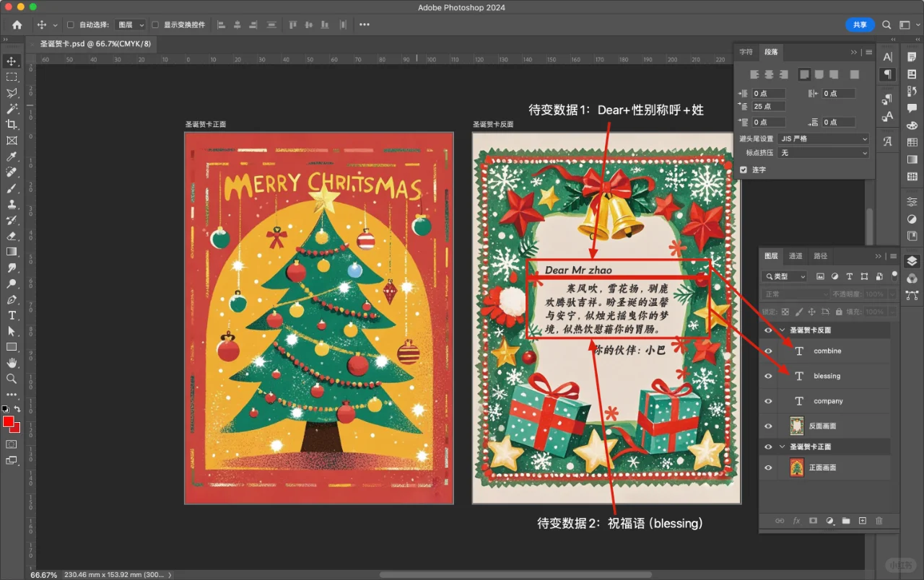Image resolution: width=924 pixels, height=580 pixels.
Task: Click the foreground red color swatch
Action: 9,421
